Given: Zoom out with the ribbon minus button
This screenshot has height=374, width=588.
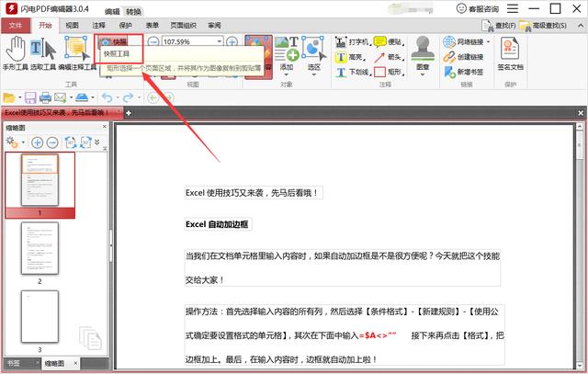Looking at the screenshot, I should click(x=153, y=41).
